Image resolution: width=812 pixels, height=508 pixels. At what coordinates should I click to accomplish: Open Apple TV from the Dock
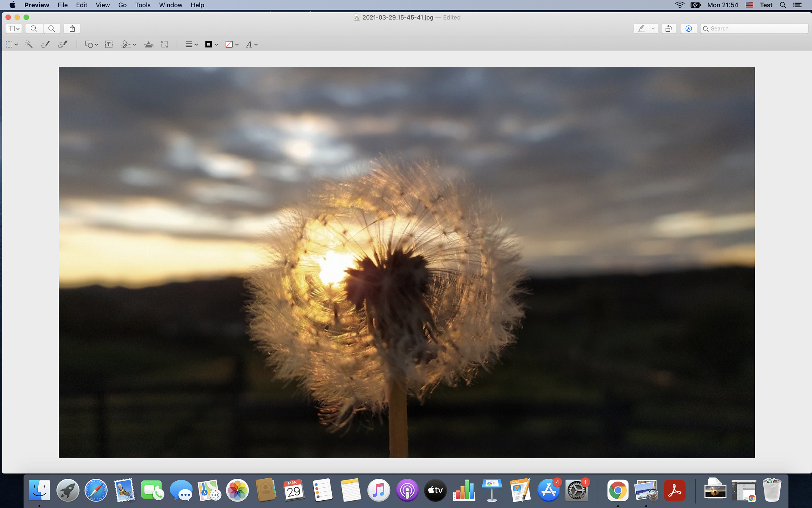coord(435,490)
